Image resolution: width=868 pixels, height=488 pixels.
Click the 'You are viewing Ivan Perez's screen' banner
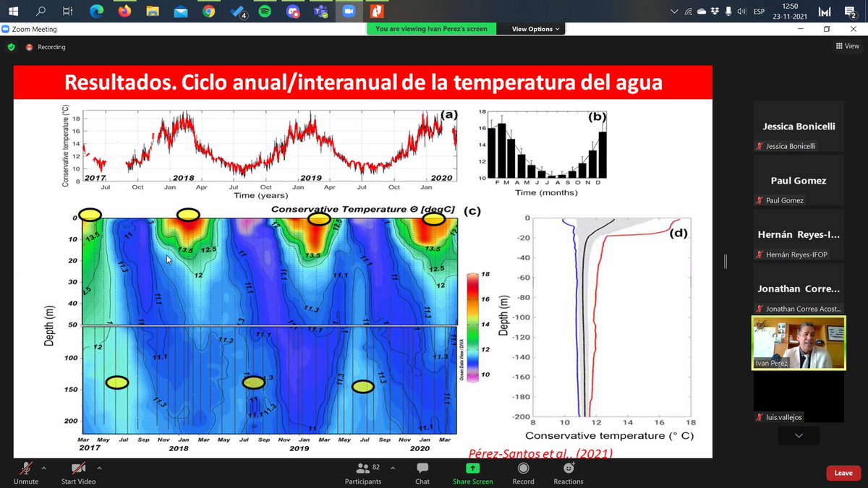pos(431,29)
